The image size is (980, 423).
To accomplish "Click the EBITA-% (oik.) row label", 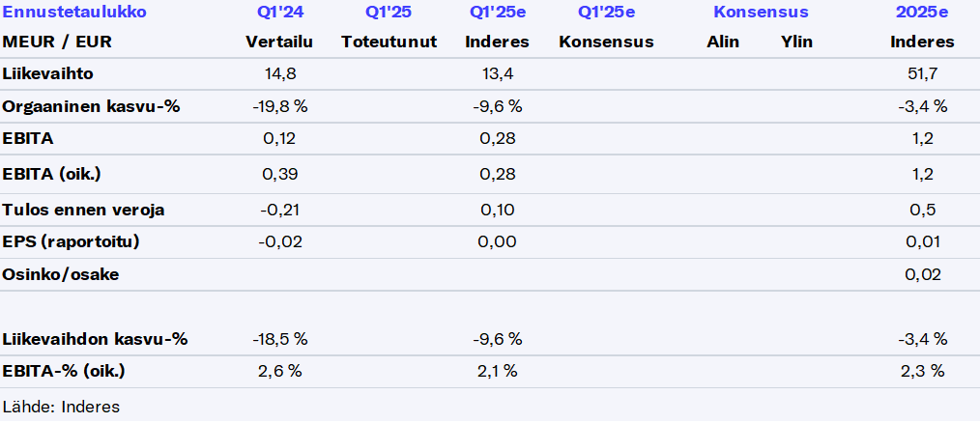I will click(x=64, y=371).
